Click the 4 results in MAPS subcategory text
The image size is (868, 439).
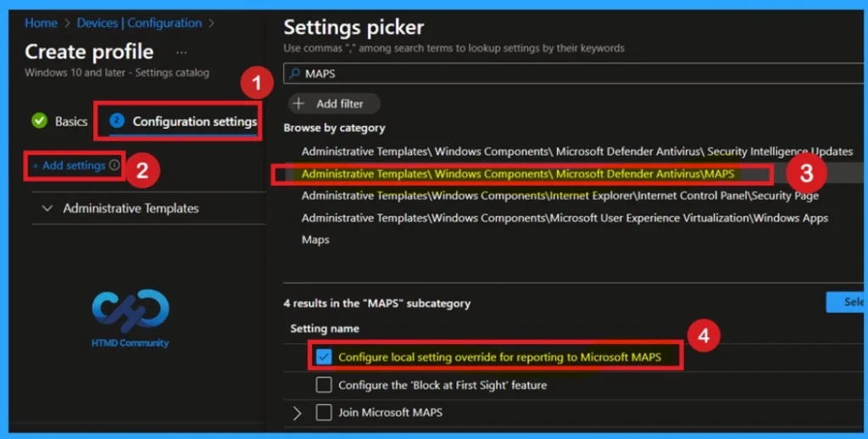click(x=377, y=303)
